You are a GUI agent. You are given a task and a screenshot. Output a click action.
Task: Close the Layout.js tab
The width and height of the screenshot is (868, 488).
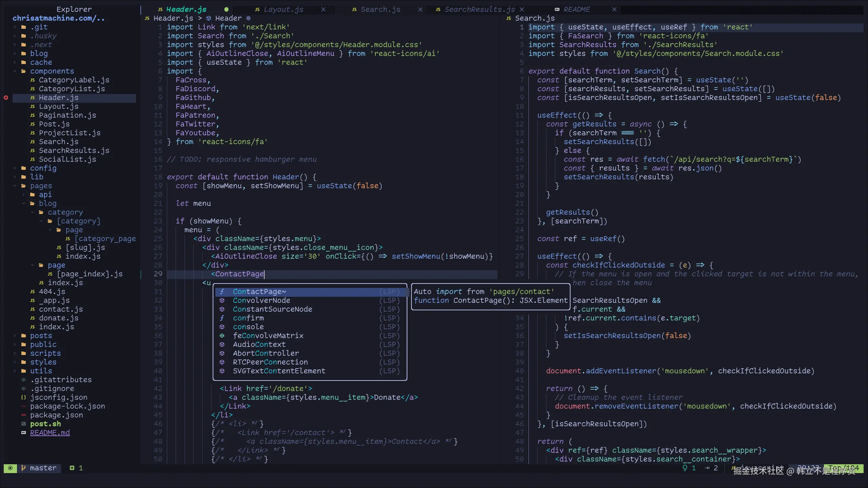click(323, 9)
